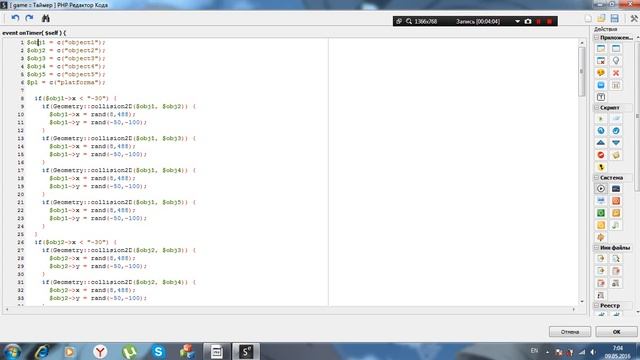This screenshot has width=640, height=360.
Task: Collapse the Реестр actions section
Action: pos(596,305)
